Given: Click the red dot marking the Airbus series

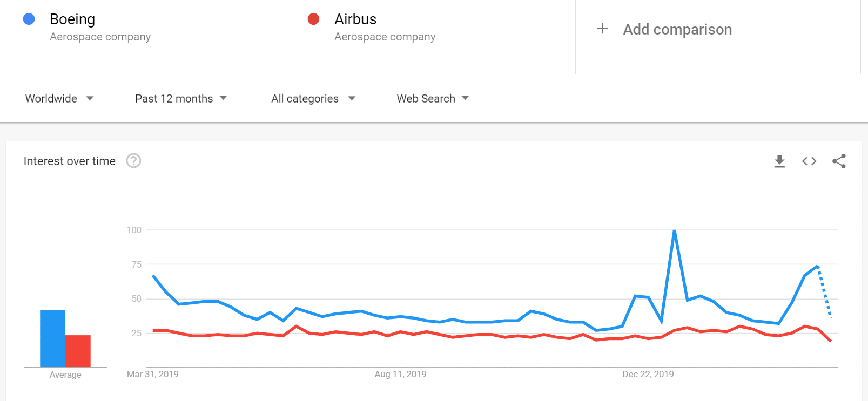Looking at the screenshot, I should click(x=313, y=19).
